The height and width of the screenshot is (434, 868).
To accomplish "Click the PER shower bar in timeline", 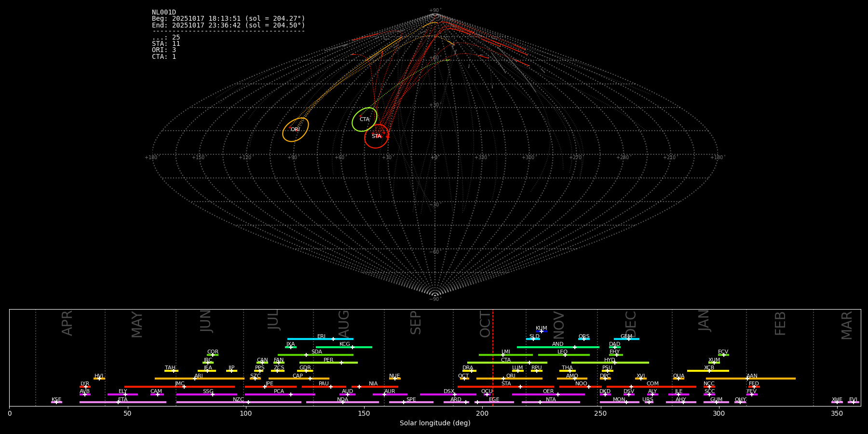I will 328,363.
